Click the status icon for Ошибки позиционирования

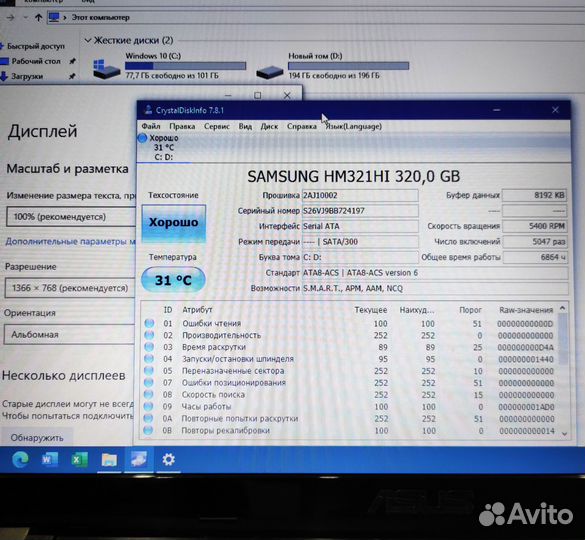tap(148, 383)
